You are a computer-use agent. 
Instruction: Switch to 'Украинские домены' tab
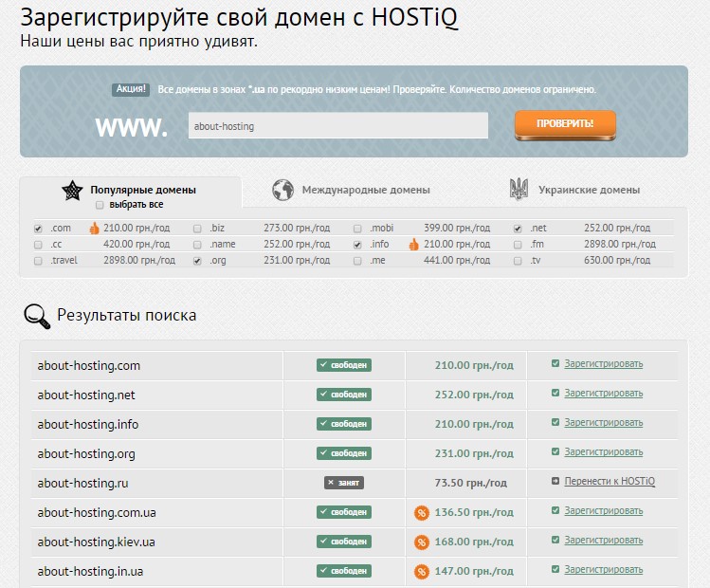click(589, 190)
